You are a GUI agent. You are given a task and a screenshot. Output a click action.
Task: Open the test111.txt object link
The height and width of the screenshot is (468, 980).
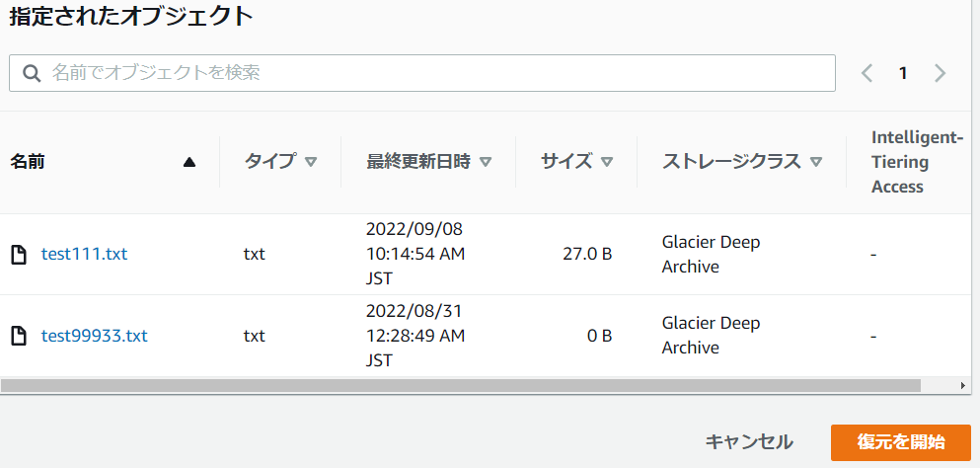pyautogui.click(x=84, y=255)
